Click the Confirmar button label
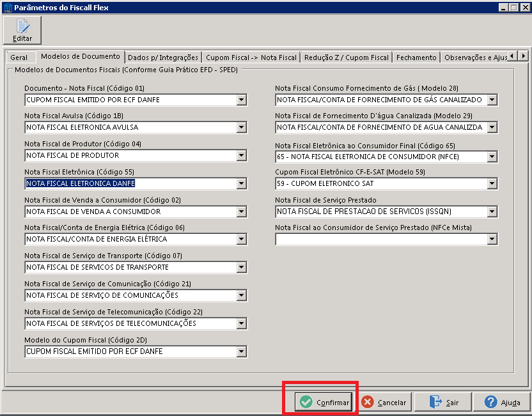The width and height of the screenshot is (532, 416). pos(332,403)
